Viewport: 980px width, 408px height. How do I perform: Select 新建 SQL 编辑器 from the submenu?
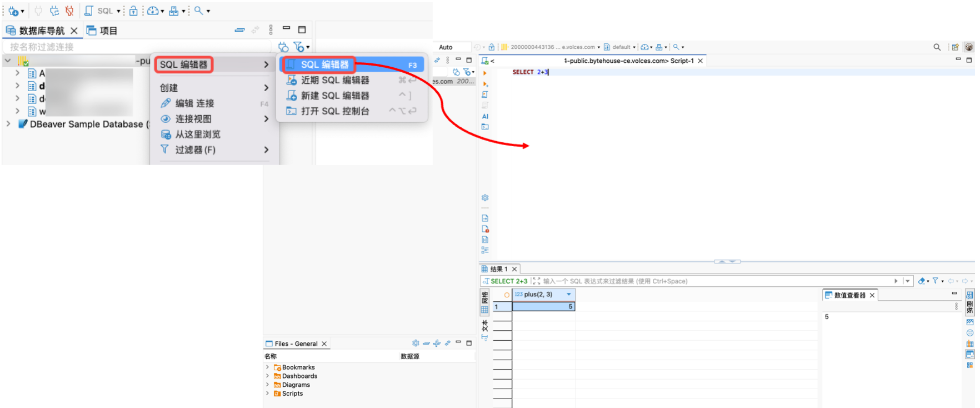[x=334, y=96]
